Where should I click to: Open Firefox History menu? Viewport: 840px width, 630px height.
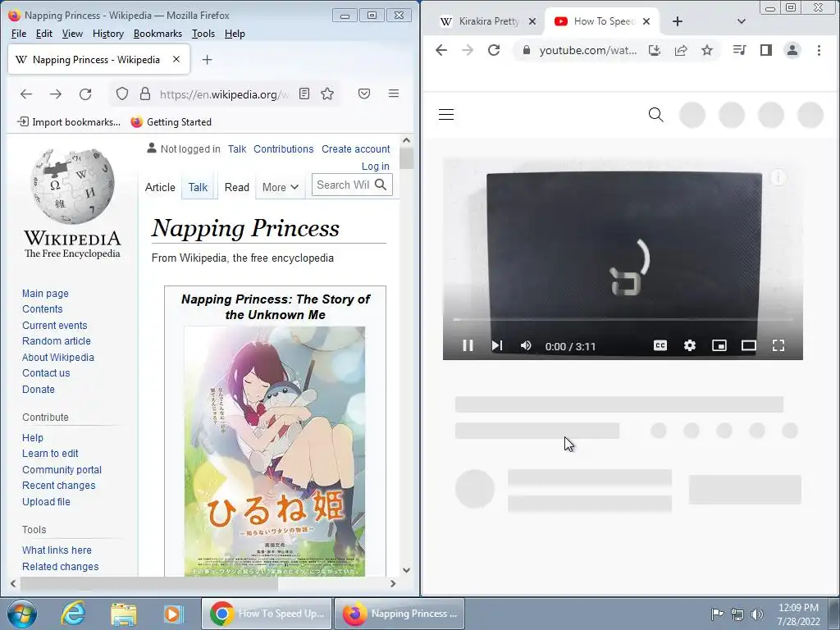pos(107,34)
